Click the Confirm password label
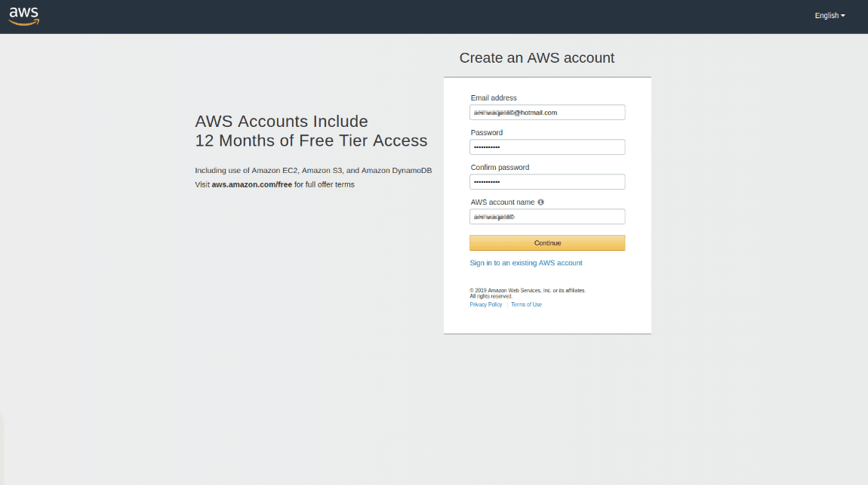Viewport: 868px width, 485px height. [x=500, y=168]
